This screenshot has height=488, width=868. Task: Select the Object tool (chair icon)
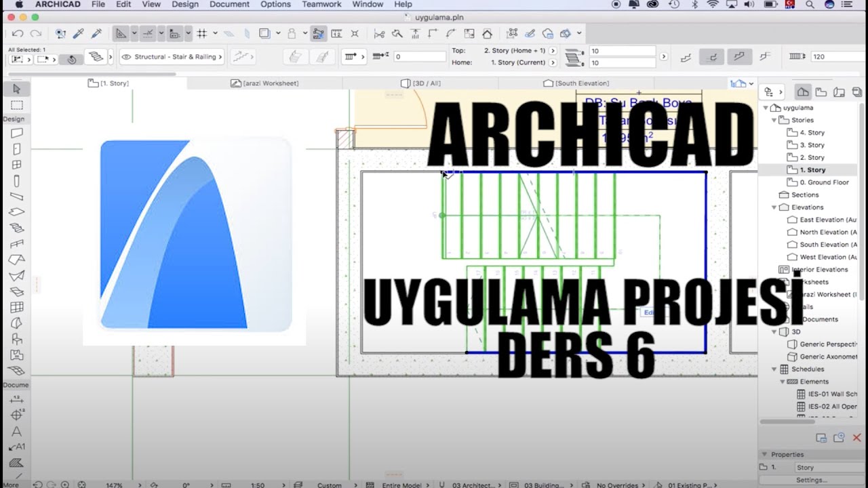coord(17,339)
